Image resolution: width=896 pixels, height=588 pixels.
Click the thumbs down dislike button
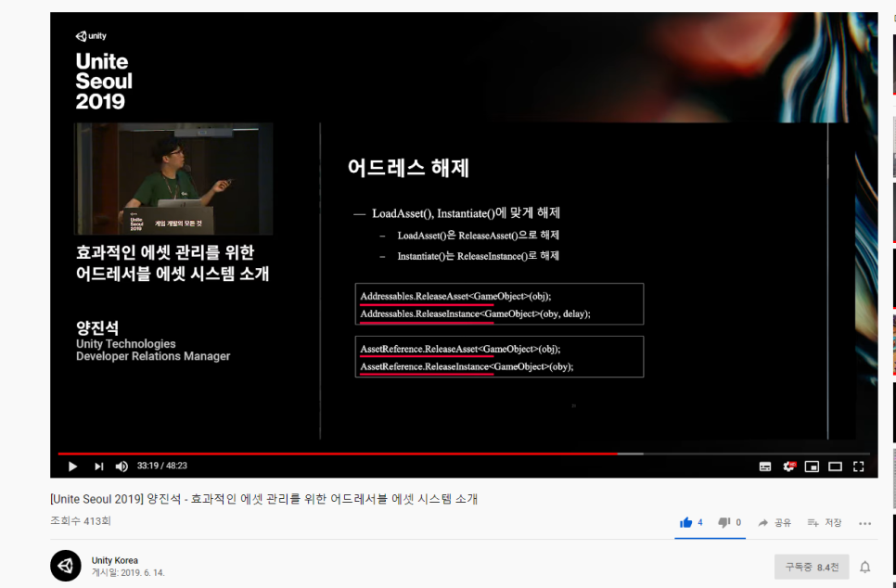point(724,523)
